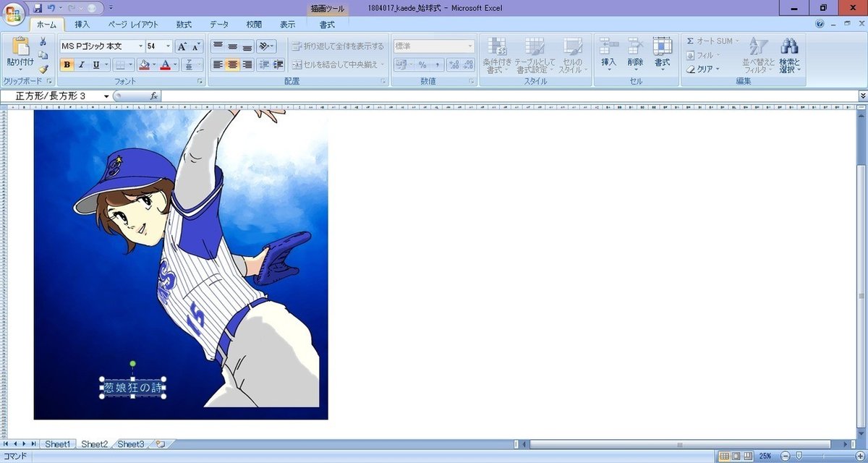Copy the selected shape
The width and height of the screenshot is (868, 463).
(43, 55)
